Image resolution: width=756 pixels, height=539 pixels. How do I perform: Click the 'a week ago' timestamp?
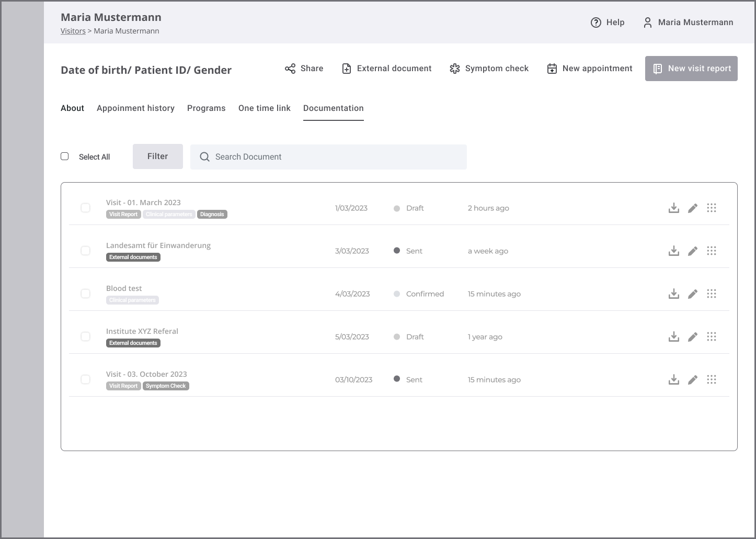(488, 251)
